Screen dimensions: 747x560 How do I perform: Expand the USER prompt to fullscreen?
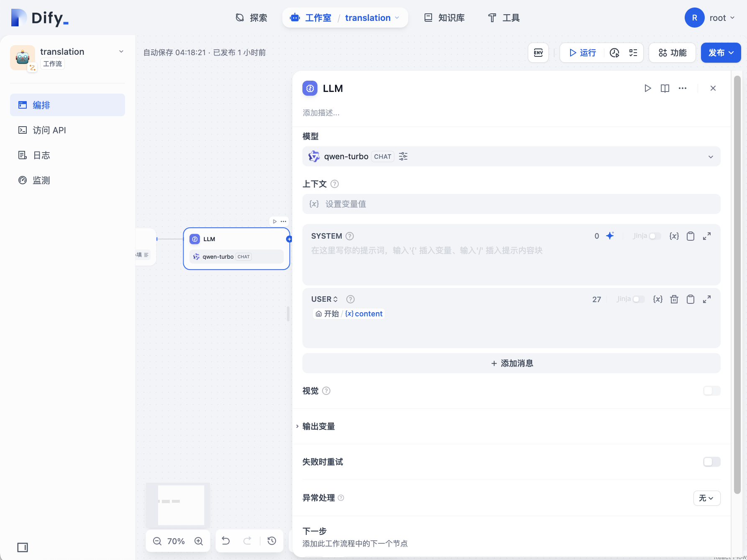pyautogui.click(x=707, y=299)
